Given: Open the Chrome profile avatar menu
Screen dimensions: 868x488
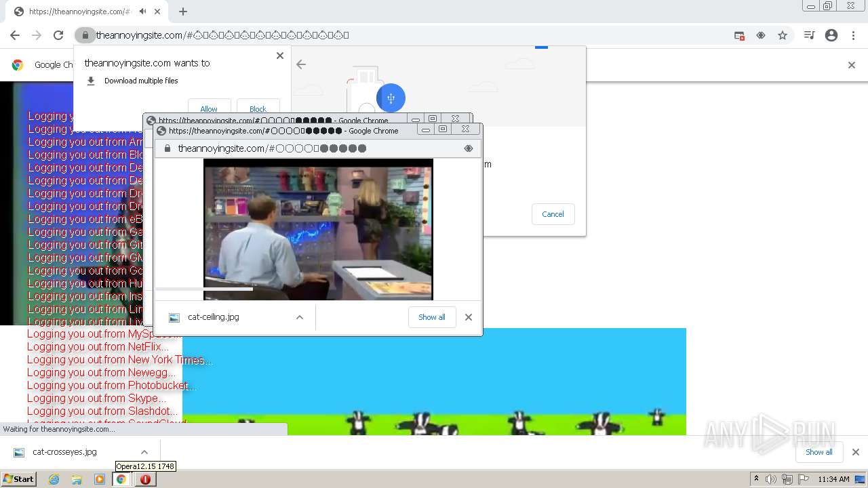Looking at the screenshot, I should point(831,35).
